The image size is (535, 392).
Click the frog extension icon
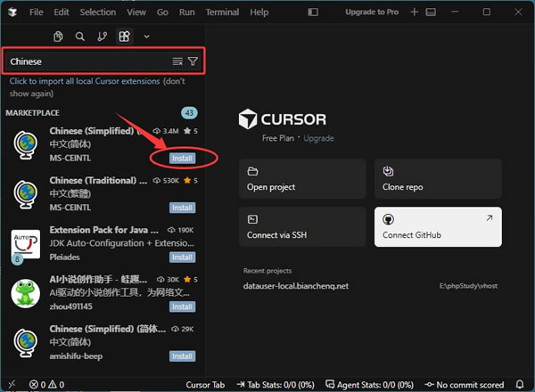pos(26,293)
